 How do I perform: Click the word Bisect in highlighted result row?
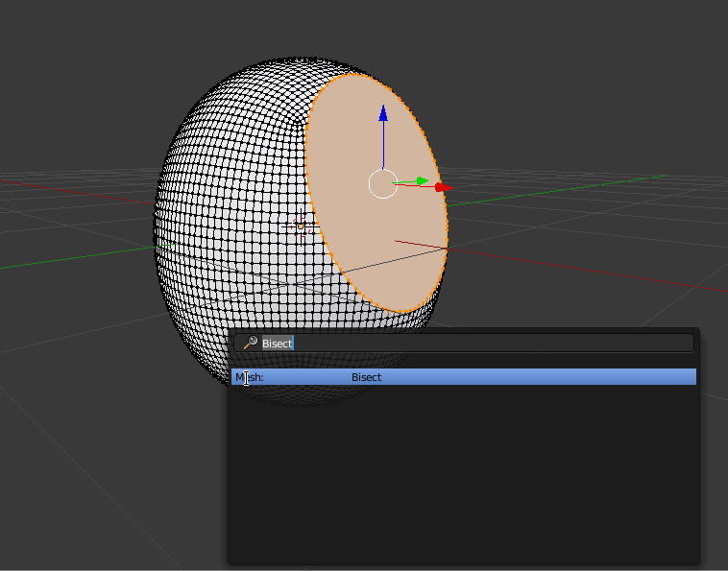[x=366, y=377]
